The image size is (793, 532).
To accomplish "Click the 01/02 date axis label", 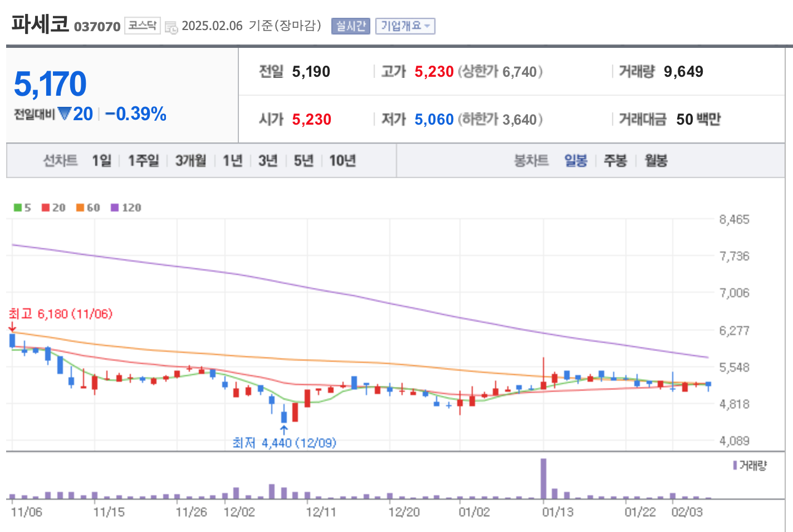I will pyautogui.click(x=474, y=512).
